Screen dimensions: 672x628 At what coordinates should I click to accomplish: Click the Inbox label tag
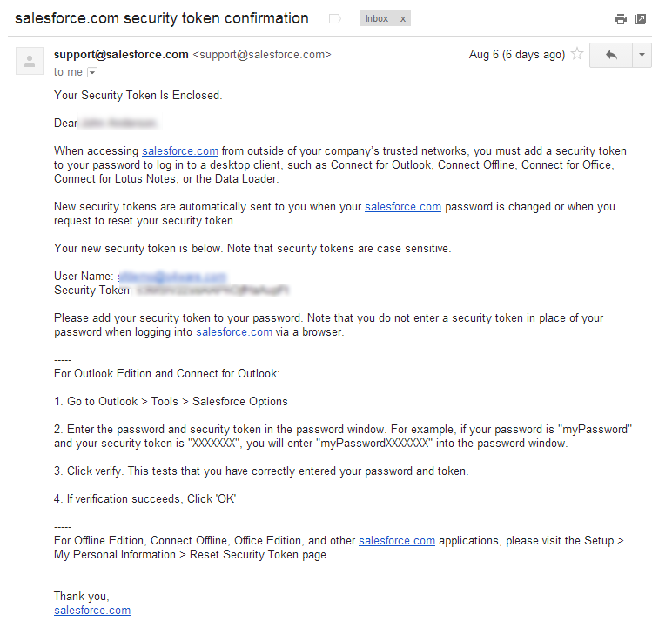pyautogui.click(x=377, y=19)
